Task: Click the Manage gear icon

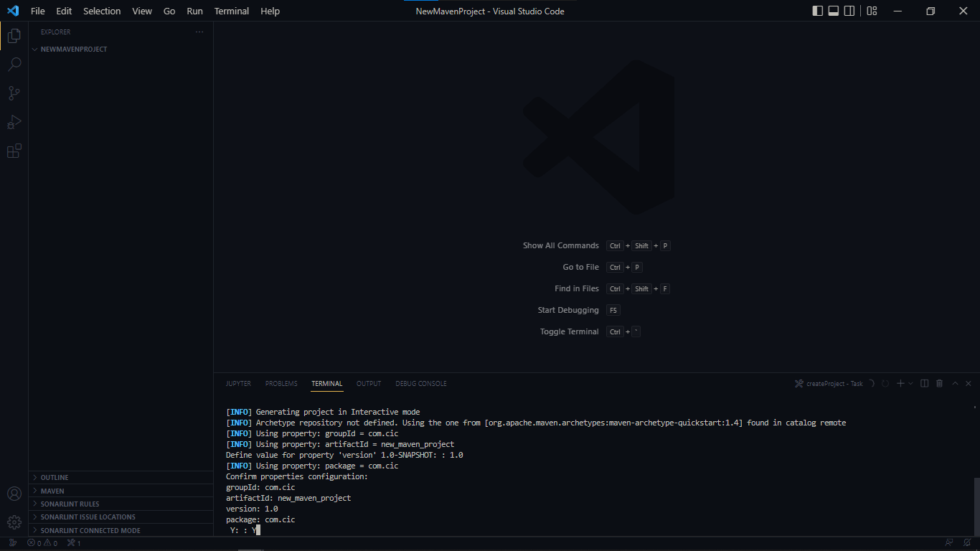Action: coord(14,522)
